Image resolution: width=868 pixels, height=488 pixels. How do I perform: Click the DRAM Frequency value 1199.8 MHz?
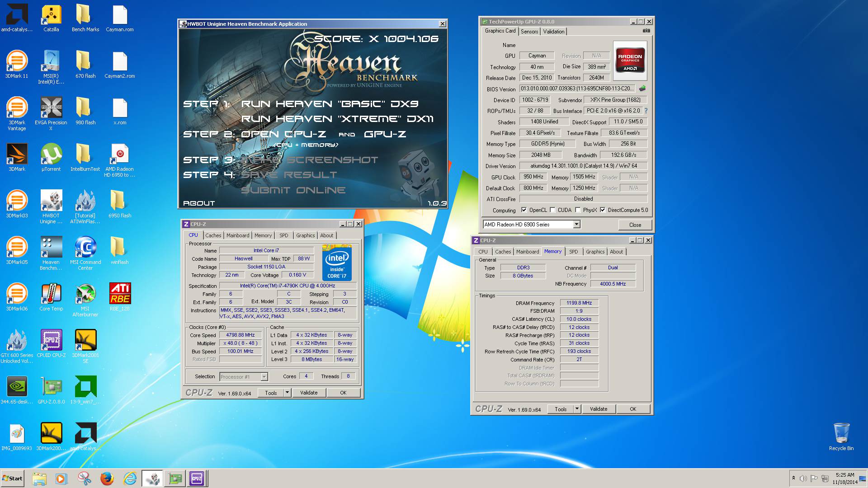click(579, 303)
